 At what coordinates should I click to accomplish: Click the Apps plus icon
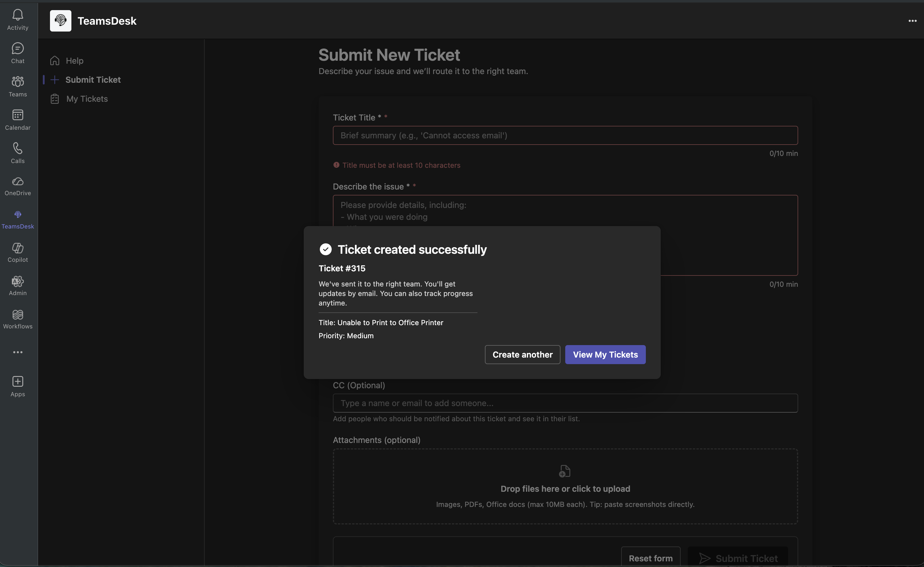tap(18, 382)
